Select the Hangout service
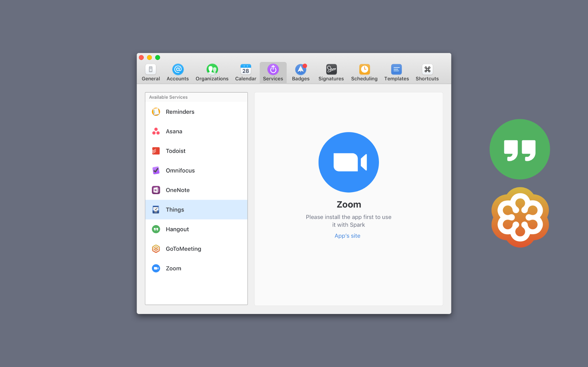The width and height of the screenshot is (588, 367). point(177,229)
